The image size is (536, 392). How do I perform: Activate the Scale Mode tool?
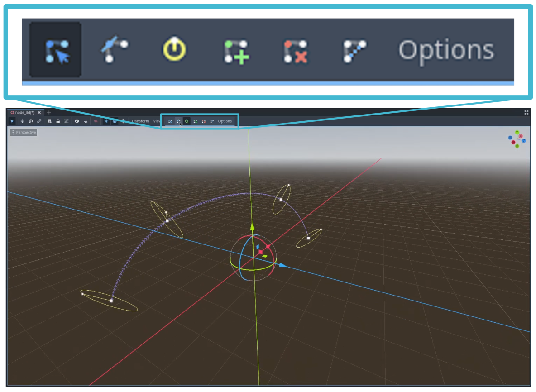39,121
